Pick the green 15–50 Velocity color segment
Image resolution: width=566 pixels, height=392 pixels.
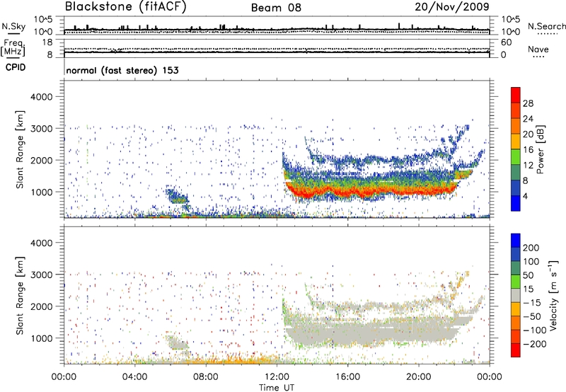(516, 282)
